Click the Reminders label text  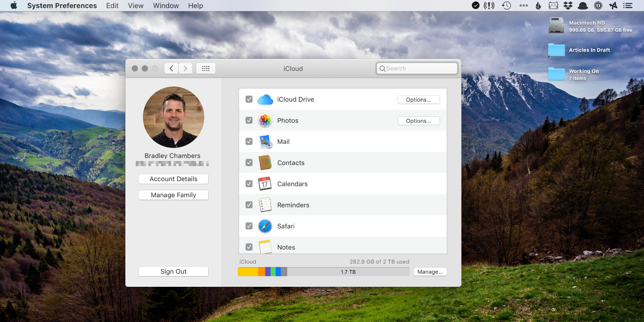293,205
